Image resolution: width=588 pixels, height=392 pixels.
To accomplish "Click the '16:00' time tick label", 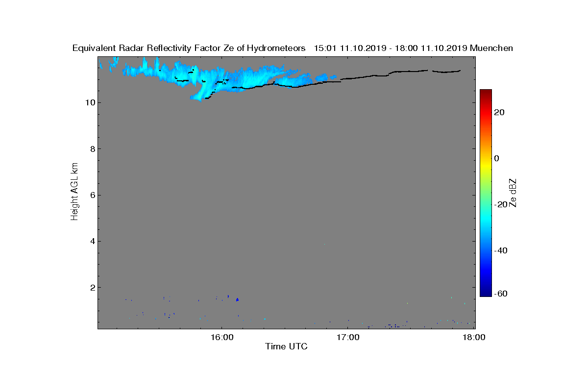I will click(222, 337).
